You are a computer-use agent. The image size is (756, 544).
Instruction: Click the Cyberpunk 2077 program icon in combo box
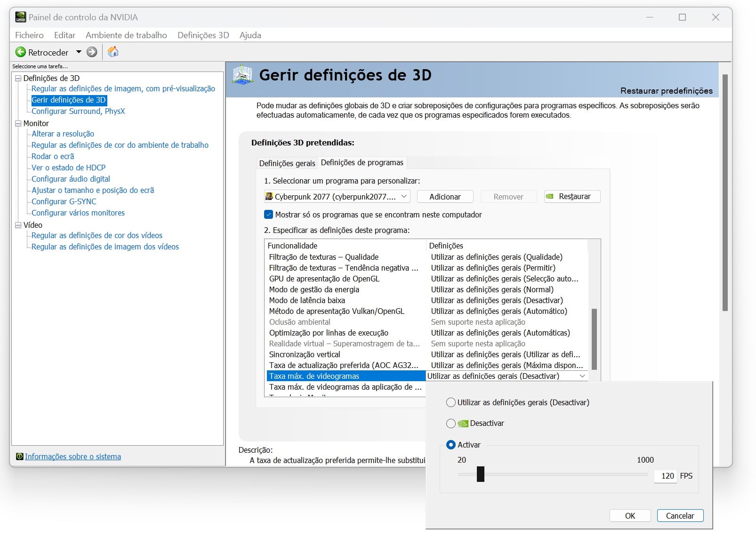point(269,196)
